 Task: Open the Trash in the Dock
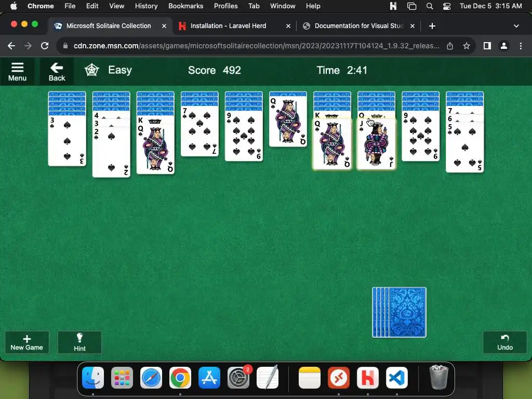tap(438, 377)
